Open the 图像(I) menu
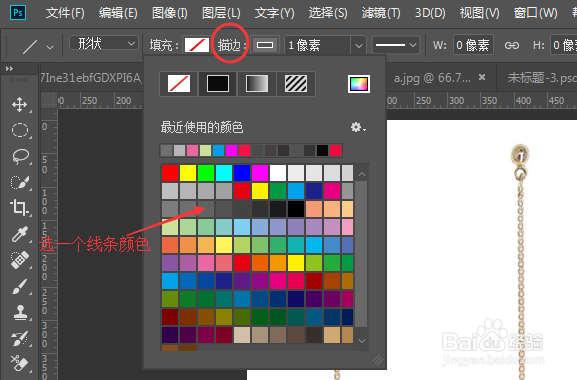Screen dimensions: 577x380 pos(170,13)
